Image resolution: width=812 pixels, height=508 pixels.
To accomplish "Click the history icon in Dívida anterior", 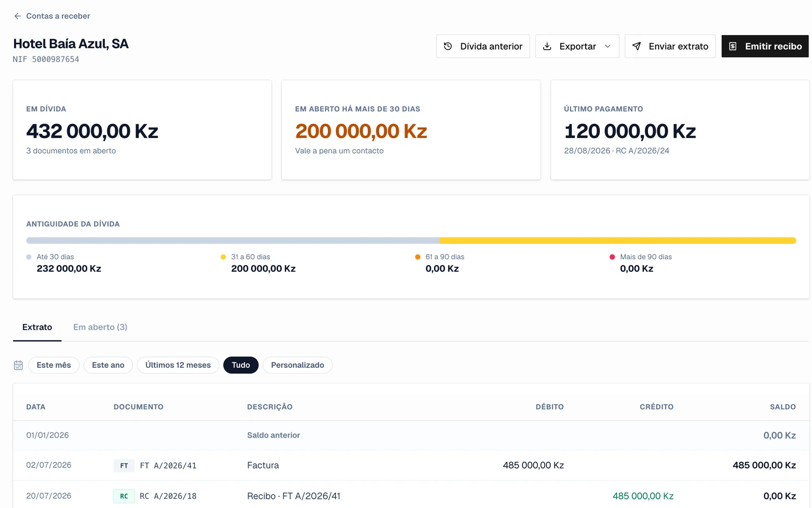I will point(448,46).
